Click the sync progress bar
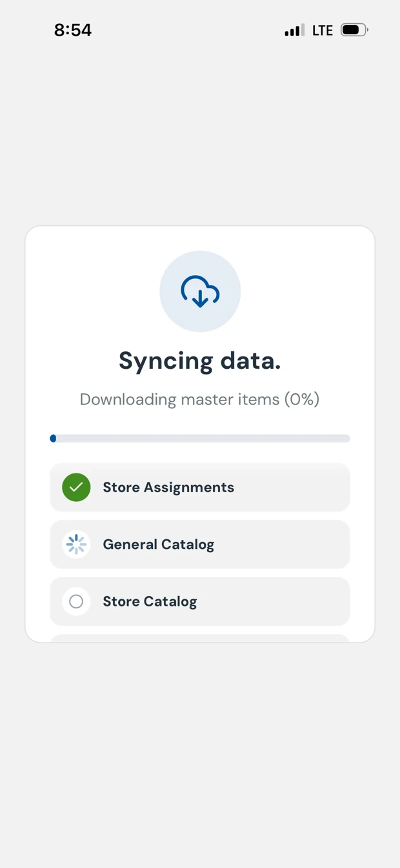The height and width of the screenshot is (868, 400). pyautogui.click(x=200, y=439)
